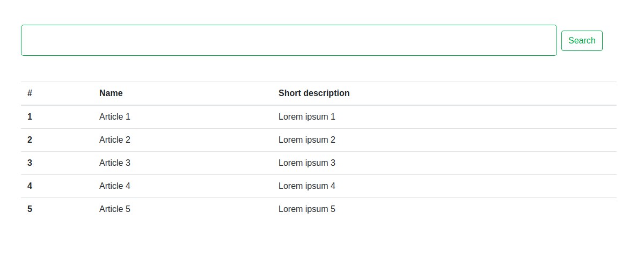
Task: Focus the search text input field
Action: (x=289, y=40)
